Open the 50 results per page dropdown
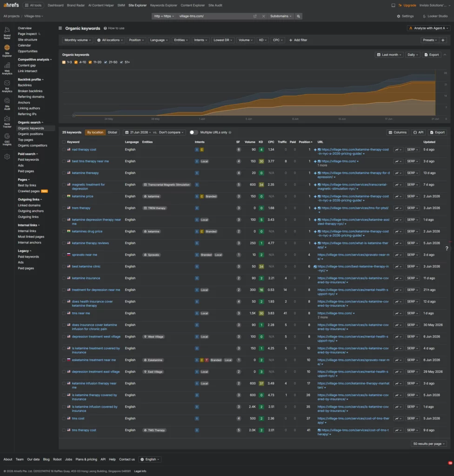The image size is (454, 476). (x=429, y=444)
